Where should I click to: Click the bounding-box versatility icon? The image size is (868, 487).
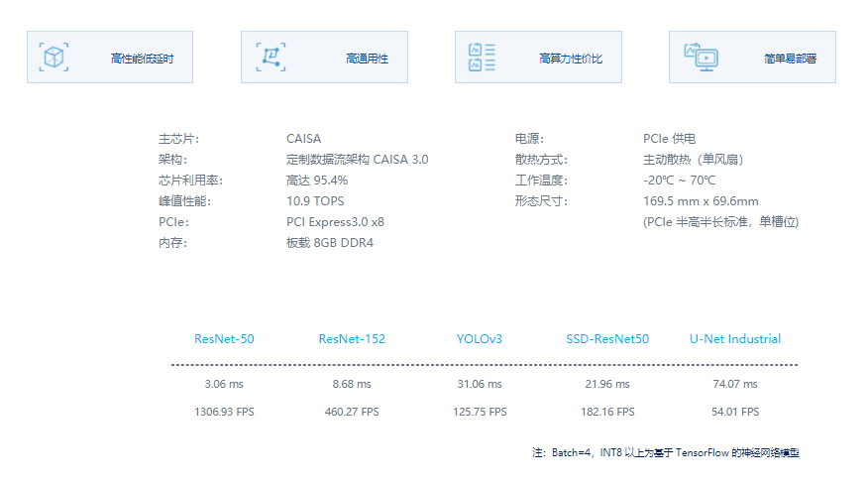[x=271, y=58]
